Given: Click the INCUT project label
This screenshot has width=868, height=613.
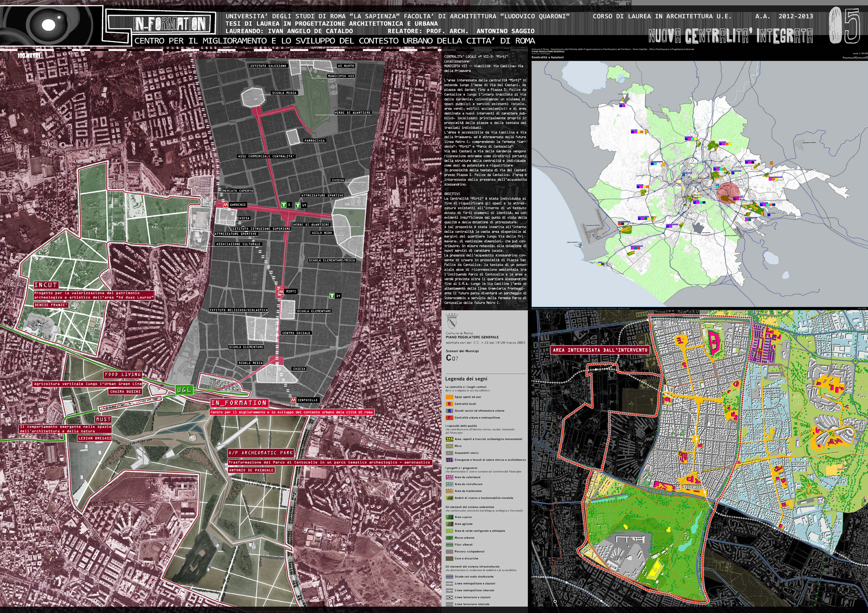Looking at the screenshot, I should tap(46, 285).
